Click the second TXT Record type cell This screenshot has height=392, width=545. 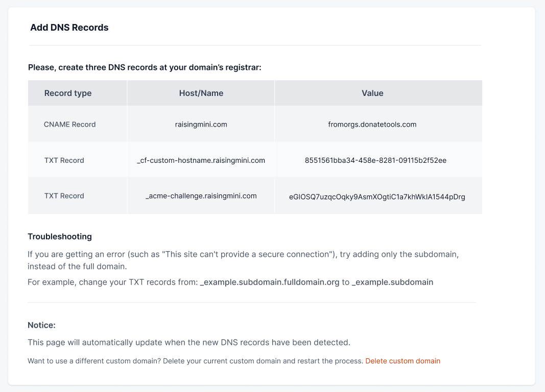(64, 196)
